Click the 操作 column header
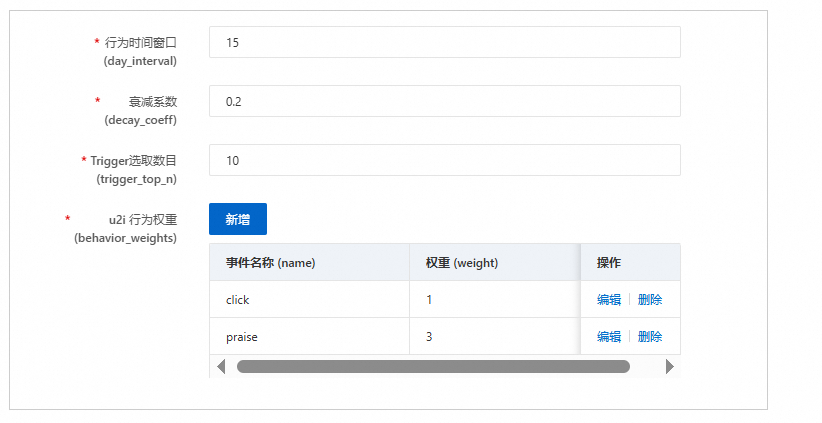Image resolution: width=822 pixels, height=423 pixels. pyautogui.click(x=609, y=262)
